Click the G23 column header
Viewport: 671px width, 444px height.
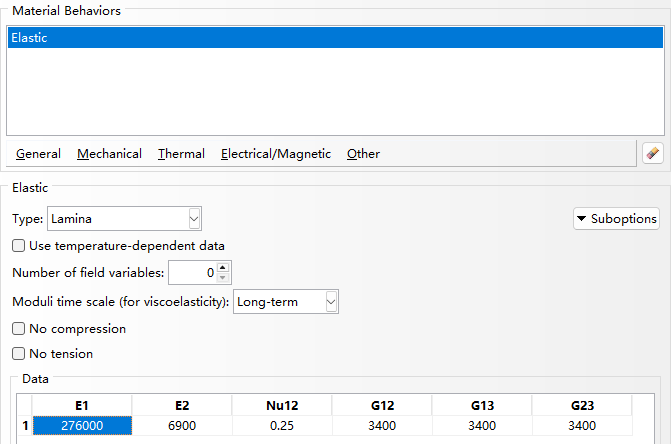[582, 405]
